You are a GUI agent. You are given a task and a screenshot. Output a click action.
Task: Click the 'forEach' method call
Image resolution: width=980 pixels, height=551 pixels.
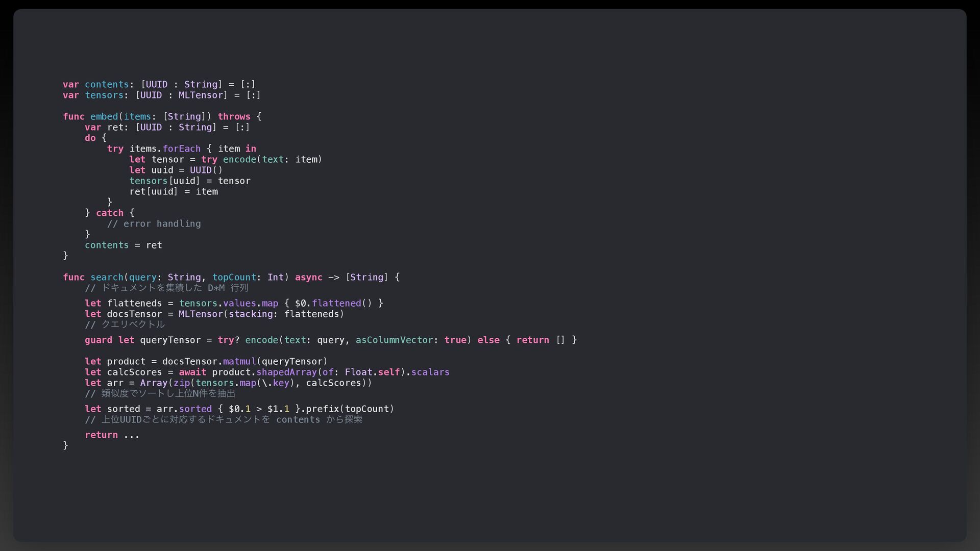pos(181,149)
